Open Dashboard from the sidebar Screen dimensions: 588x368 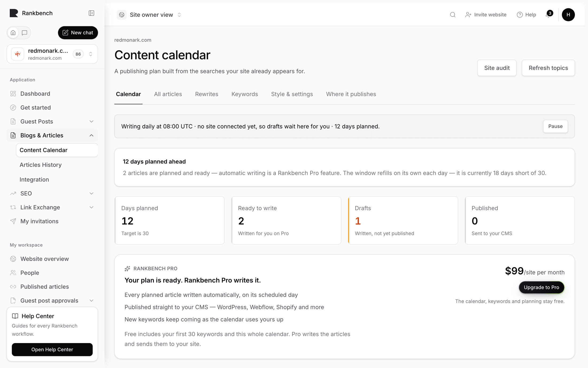coord(52,94)
